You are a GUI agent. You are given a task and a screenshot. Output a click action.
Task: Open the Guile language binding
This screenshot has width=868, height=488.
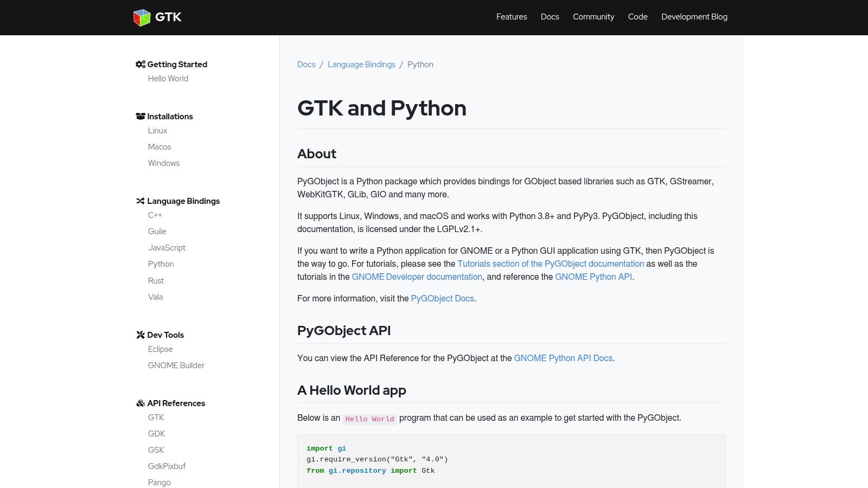pos(157,232)
